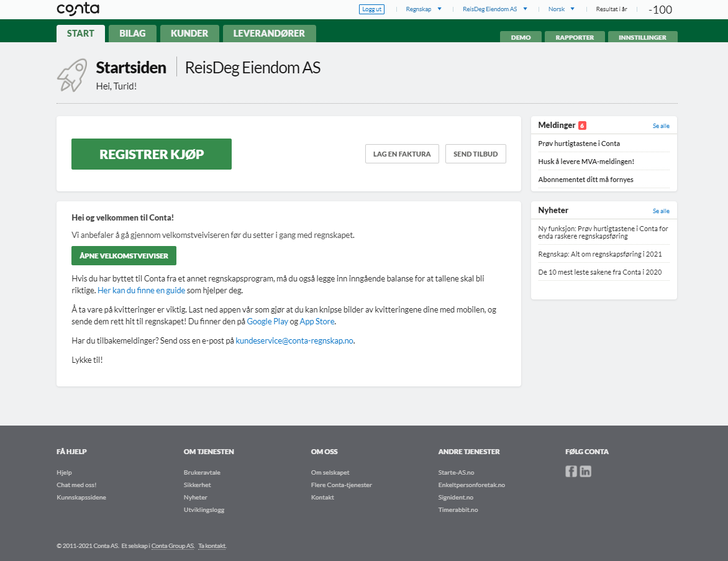Open the App Store link

(317, 321)
